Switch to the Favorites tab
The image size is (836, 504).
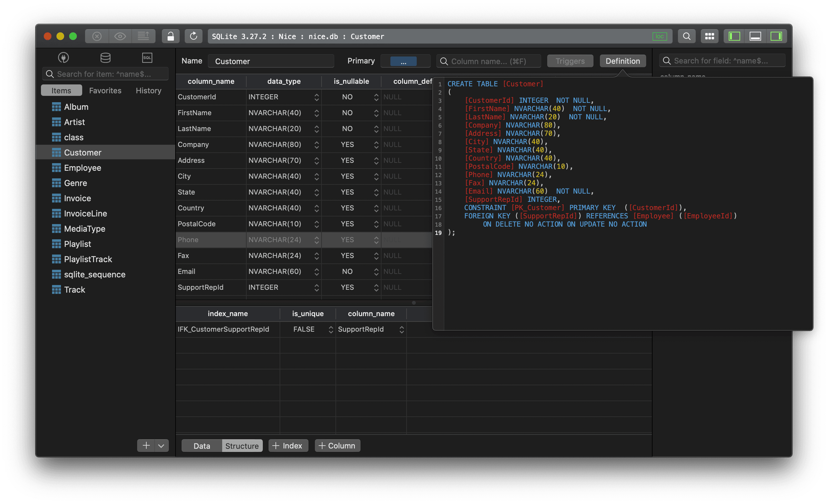click(x=105, y=90)
